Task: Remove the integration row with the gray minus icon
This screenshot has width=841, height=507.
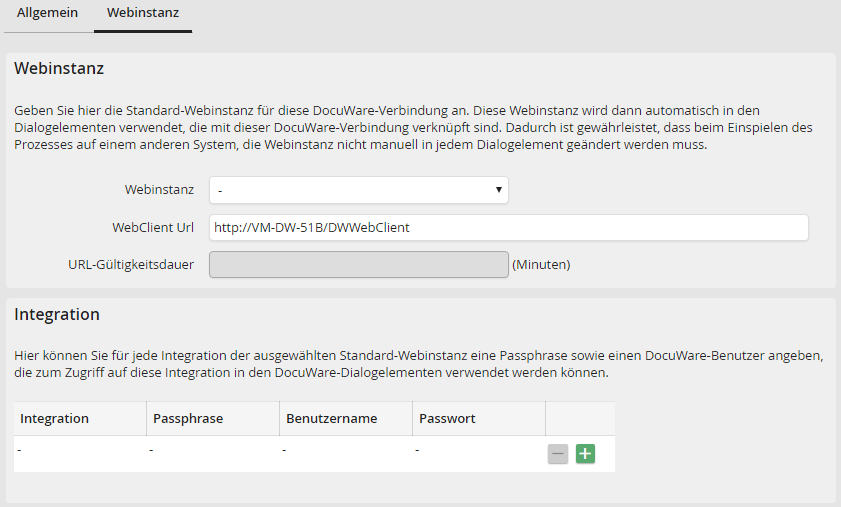Action: [x=558, y=454]
